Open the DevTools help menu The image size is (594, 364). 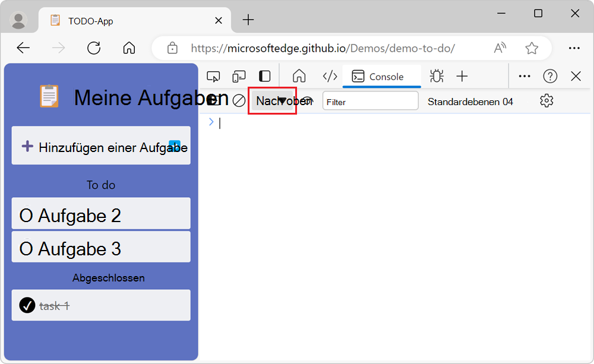pyautogui.click(x=550, y=76)
